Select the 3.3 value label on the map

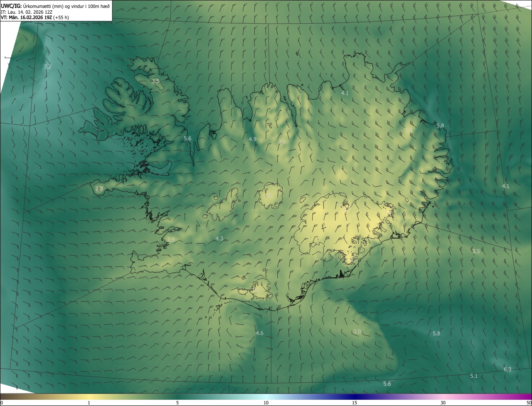476,251
